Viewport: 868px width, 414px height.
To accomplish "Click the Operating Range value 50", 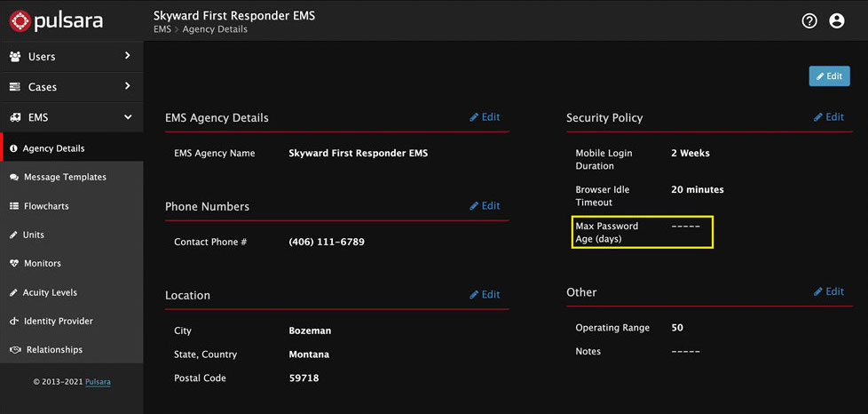I will click(x=677, y=328).
